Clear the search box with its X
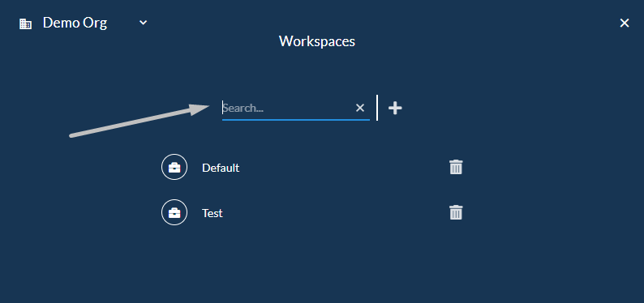This screenshot has height=303, width=644. tap(360, 108)
